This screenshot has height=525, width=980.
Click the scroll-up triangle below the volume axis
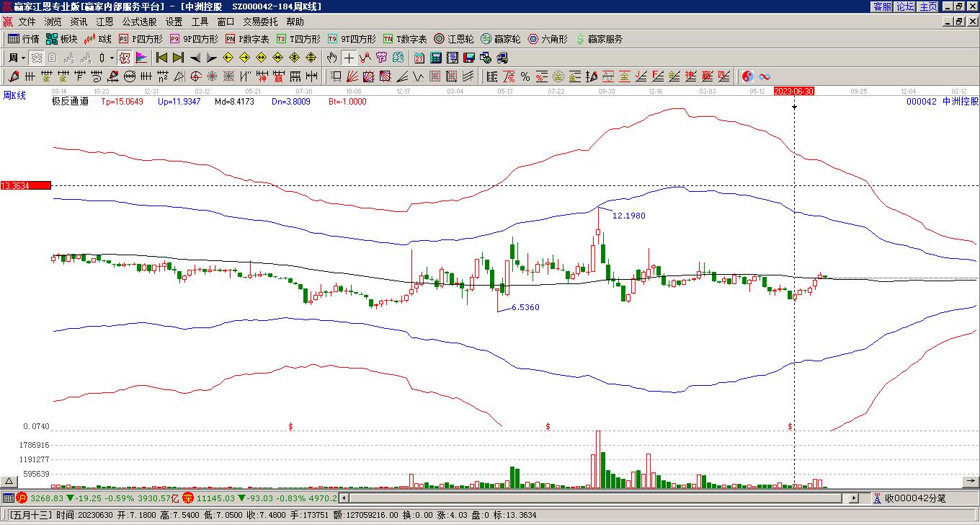tap(9, 481)
